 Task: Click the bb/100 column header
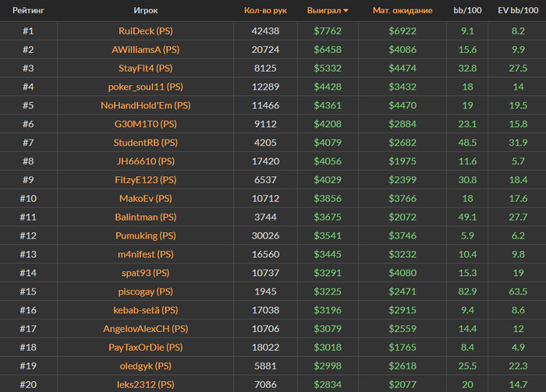click(x=468, y=11)
